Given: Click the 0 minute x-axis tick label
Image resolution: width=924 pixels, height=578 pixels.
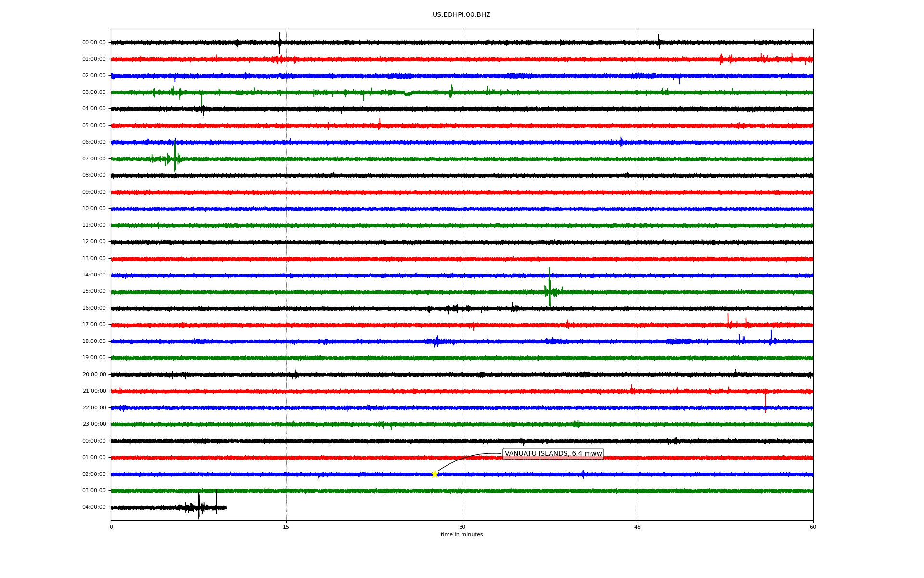Looking at the screenshot, I should (x=111, y=527).
